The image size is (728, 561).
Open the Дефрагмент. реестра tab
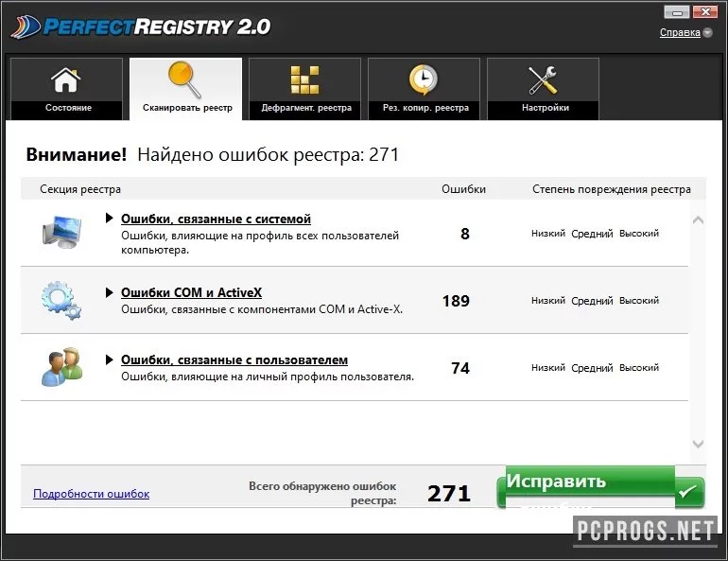304,89
